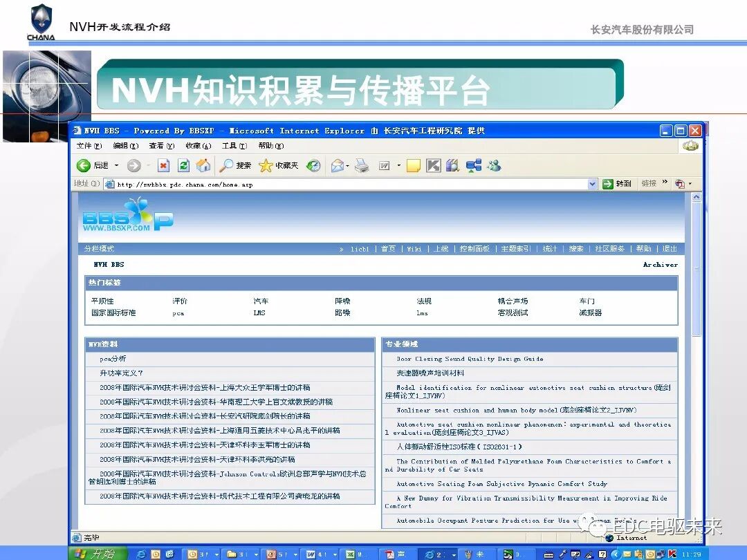Open 人体振动舒适性ISO标准 topic
Viewport: 747px width, 560px height.
(x=459, y=447)
